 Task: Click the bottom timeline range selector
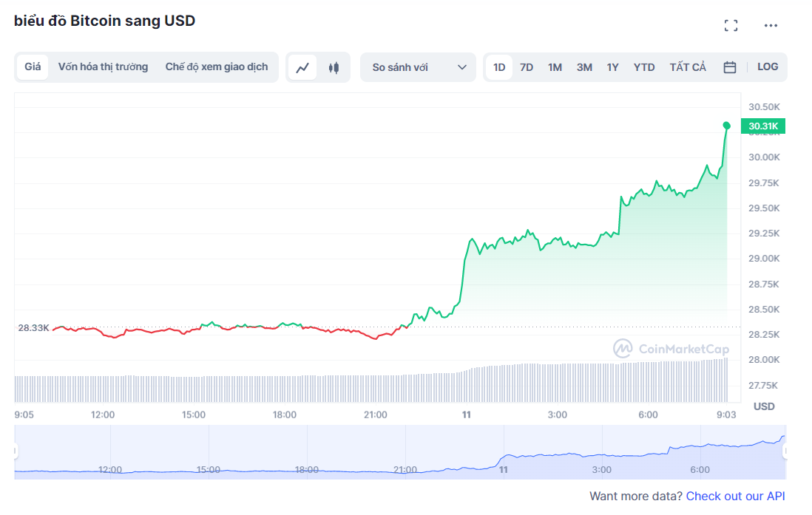click(x=407, y=451)
